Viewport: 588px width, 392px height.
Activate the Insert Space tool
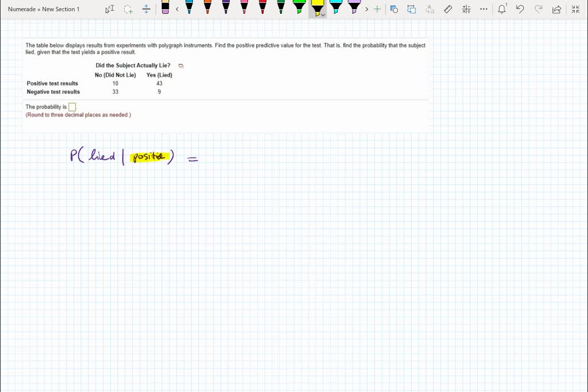[146, 9]
